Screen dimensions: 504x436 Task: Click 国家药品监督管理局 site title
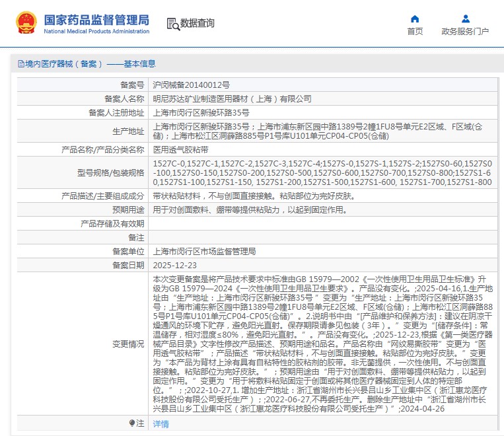click(x=96, y=20)
